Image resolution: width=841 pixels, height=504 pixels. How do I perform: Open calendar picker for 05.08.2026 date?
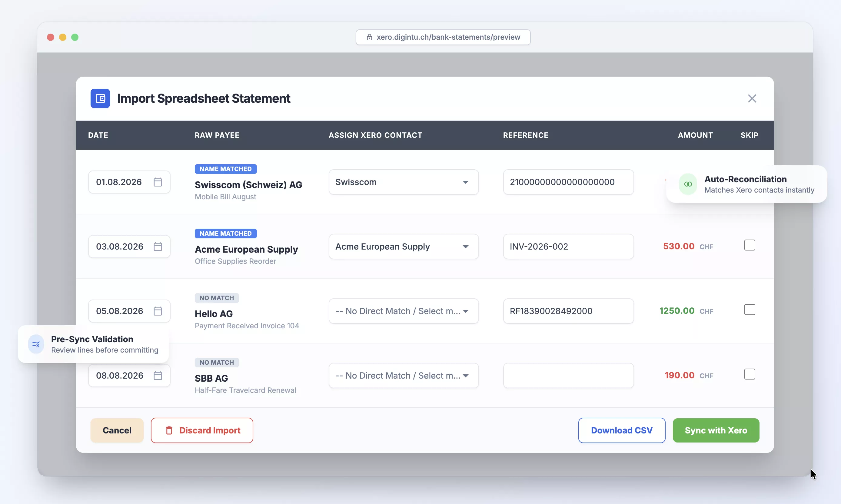point(158,311)
